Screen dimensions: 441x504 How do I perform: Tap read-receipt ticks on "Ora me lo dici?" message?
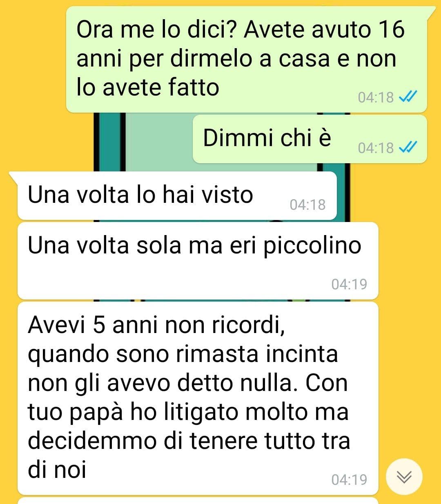click(408, 97)
